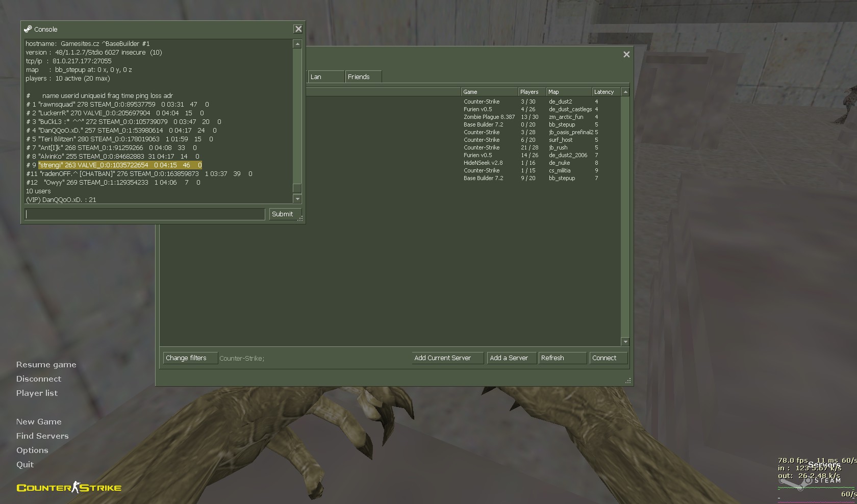Select server row with map surf_host
This screenshot has width=857, height=504.
pos(390,140)
